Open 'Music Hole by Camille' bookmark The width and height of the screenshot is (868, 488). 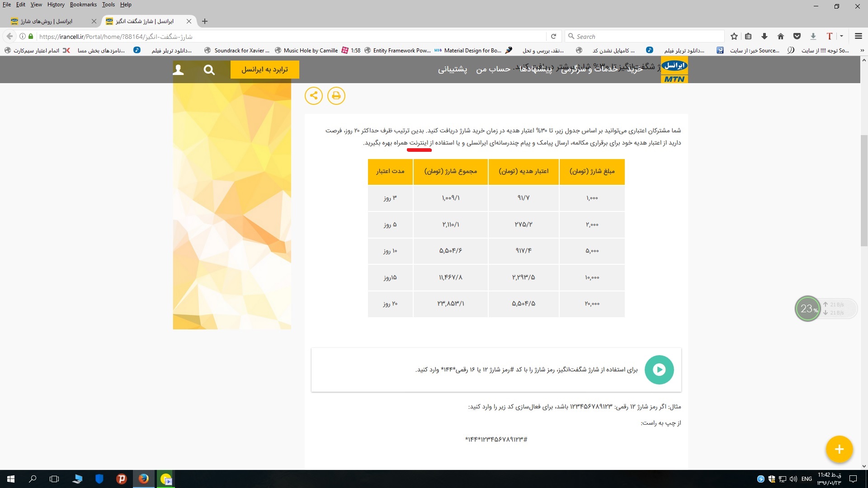[x=307, y=51]
